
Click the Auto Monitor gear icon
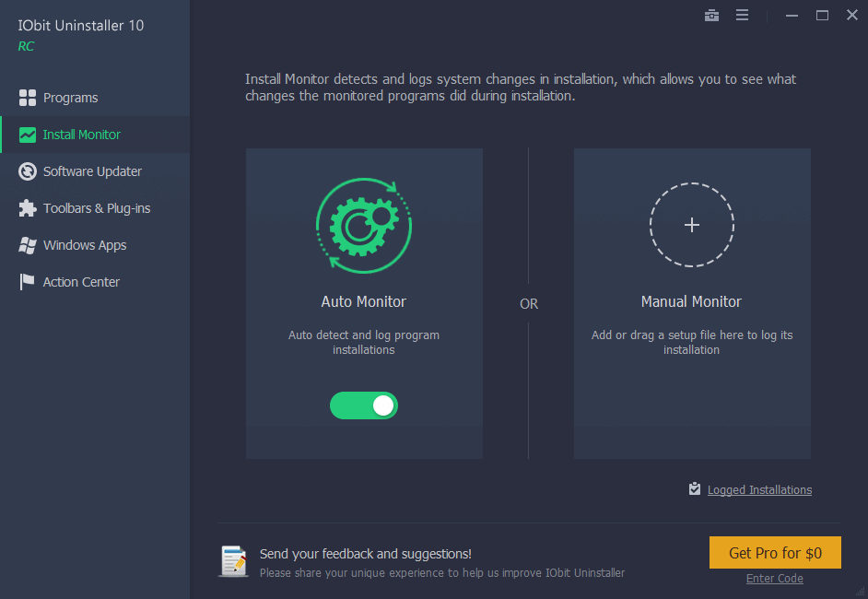(x=364, y=226)
